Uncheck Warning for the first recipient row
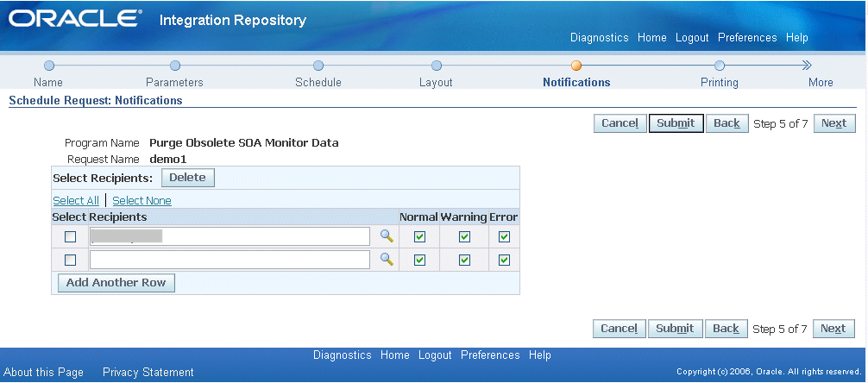This screenshot has width=868, height=383. tap(464, 237)
